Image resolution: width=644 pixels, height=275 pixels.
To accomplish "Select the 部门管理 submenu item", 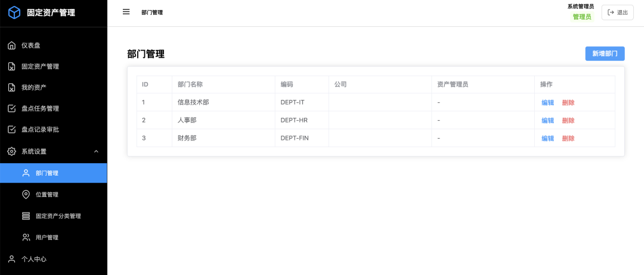I will tap(54, 173).
